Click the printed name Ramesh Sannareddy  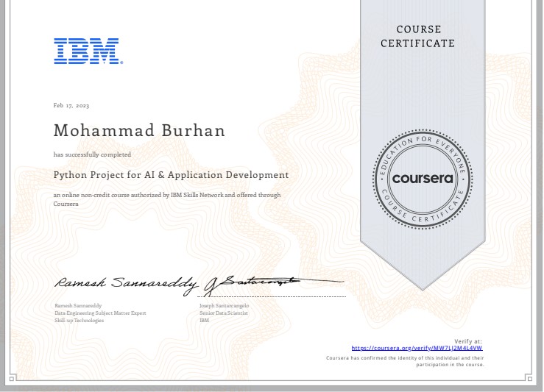(78, 305)
